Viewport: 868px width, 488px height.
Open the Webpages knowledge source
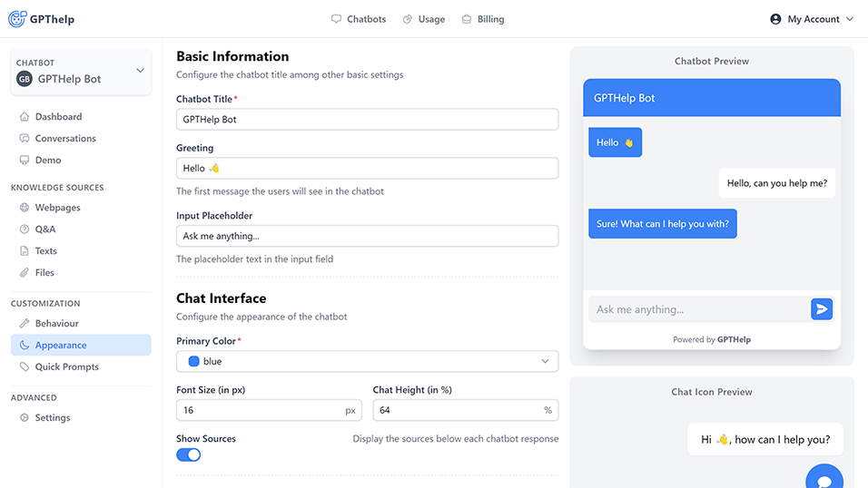[57, 208]
